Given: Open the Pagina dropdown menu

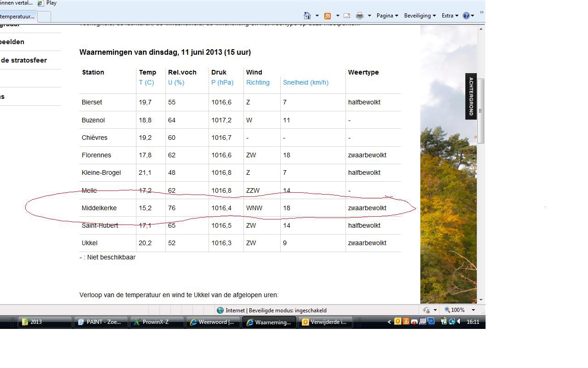Looking at the screenshot, I should 387,16.
